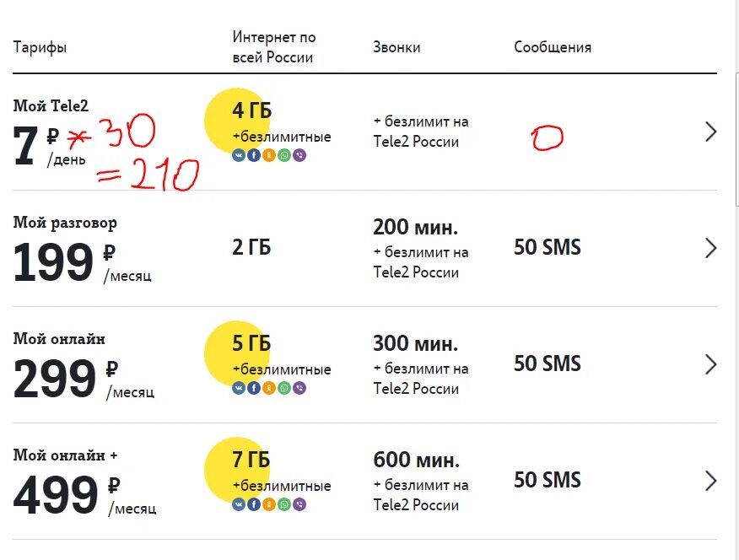Click Viber icon in Мой онлайн row

[x=299, y=388]
